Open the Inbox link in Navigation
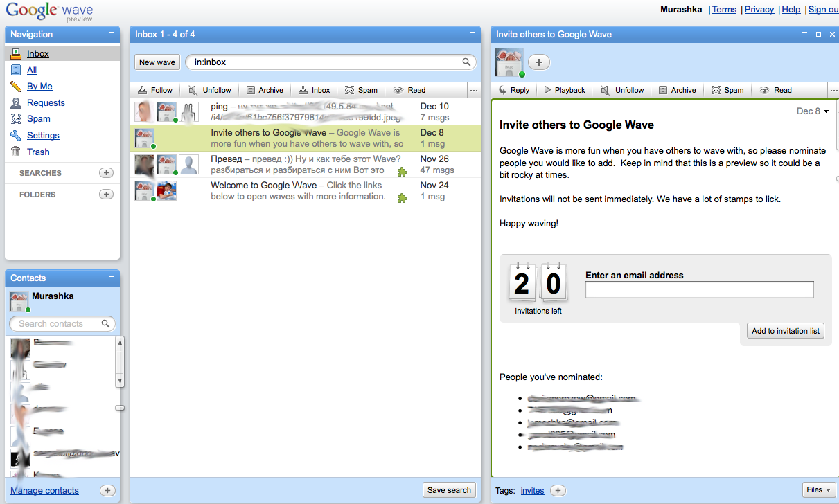Image resolution: width=839 pixels, height=504 pixels. 38,53
